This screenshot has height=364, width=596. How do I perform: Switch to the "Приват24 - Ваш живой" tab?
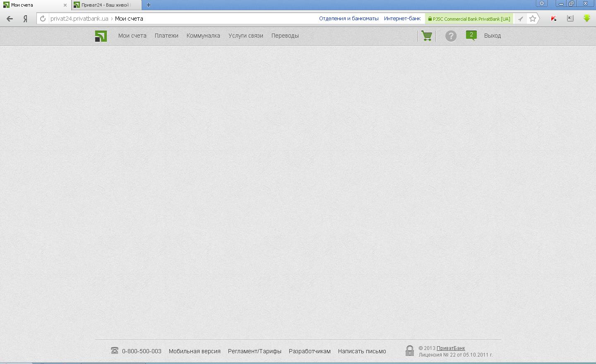click(106, 5)
